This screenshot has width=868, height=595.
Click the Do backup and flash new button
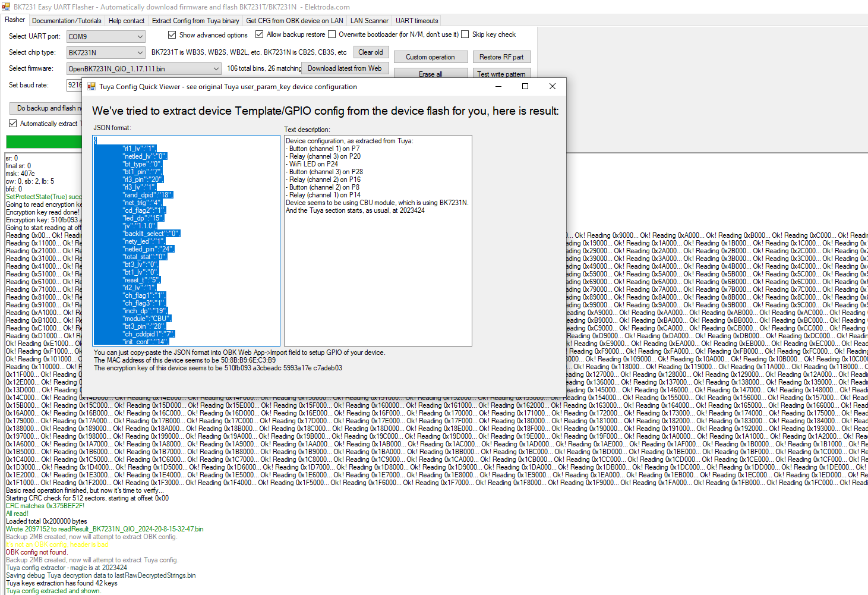coord(46,108)
